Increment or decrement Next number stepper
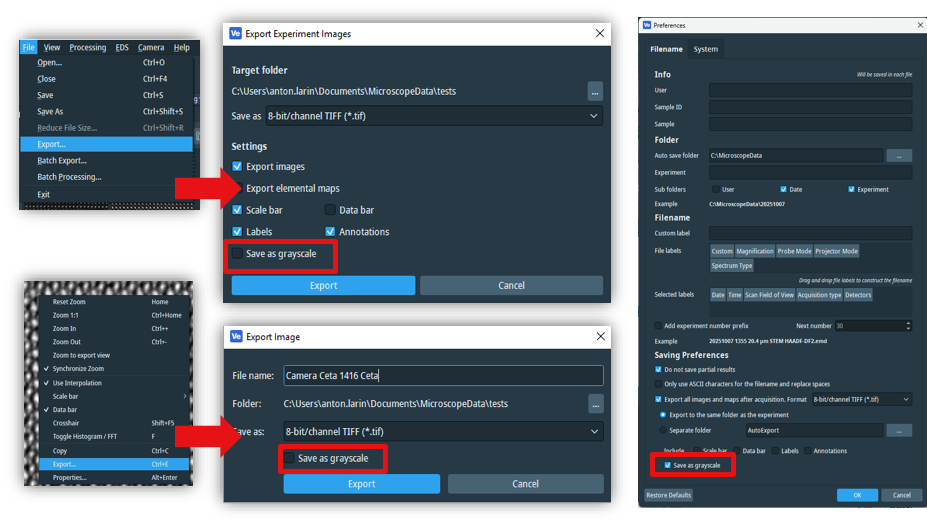927x522 pixels. (908, 326)
